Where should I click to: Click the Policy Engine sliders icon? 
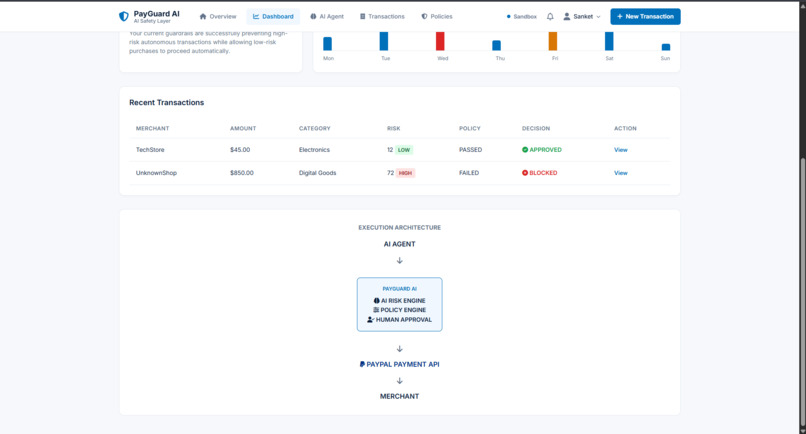(376, 310)
